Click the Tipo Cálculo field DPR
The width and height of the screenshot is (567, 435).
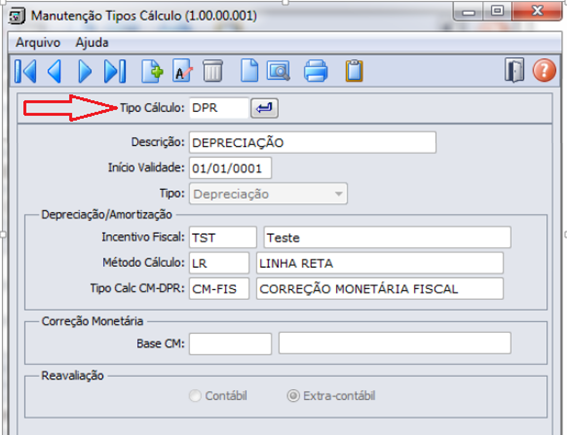pos(219,108)
